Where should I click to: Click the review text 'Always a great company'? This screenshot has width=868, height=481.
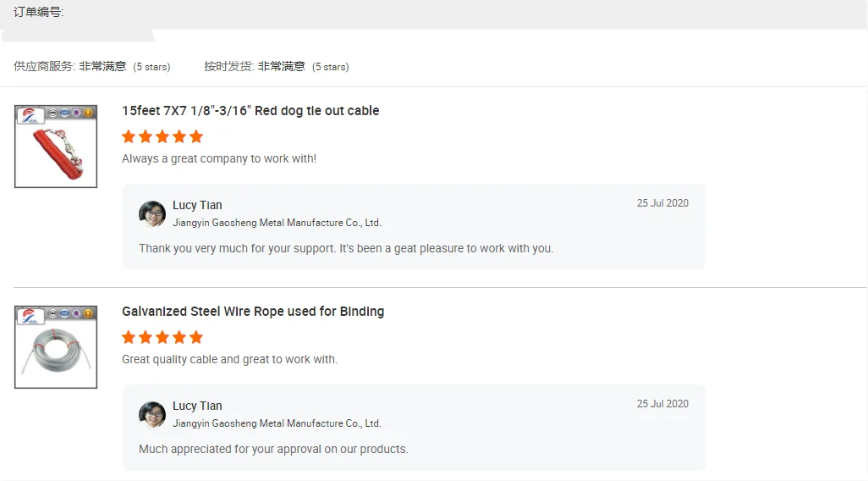219,158
